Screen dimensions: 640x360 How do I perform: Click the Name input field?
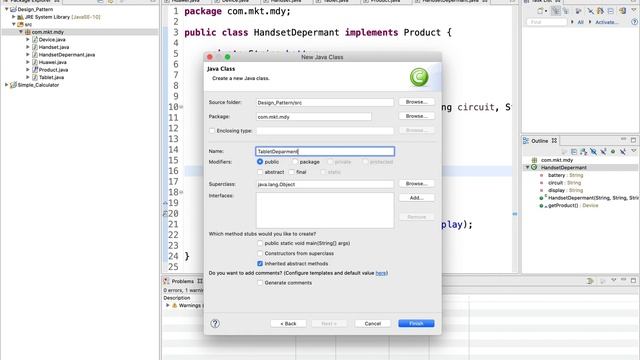[325, 151]
